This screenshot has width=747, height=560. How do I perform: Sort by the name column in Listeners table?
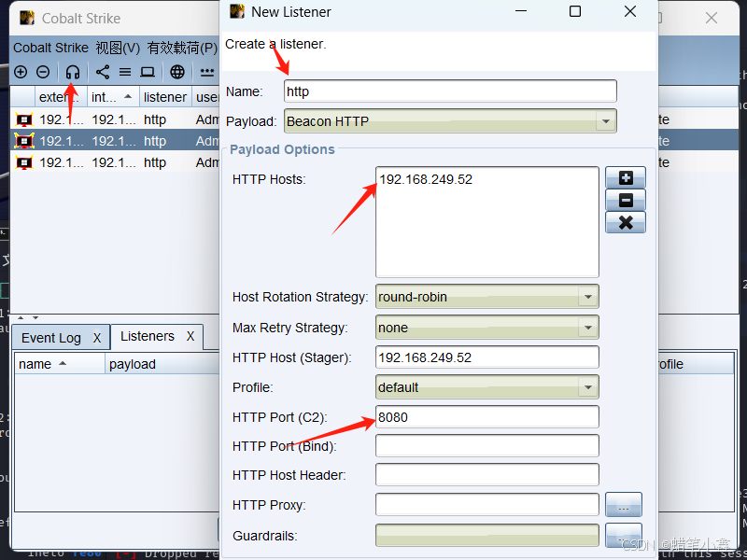[60, 364]
